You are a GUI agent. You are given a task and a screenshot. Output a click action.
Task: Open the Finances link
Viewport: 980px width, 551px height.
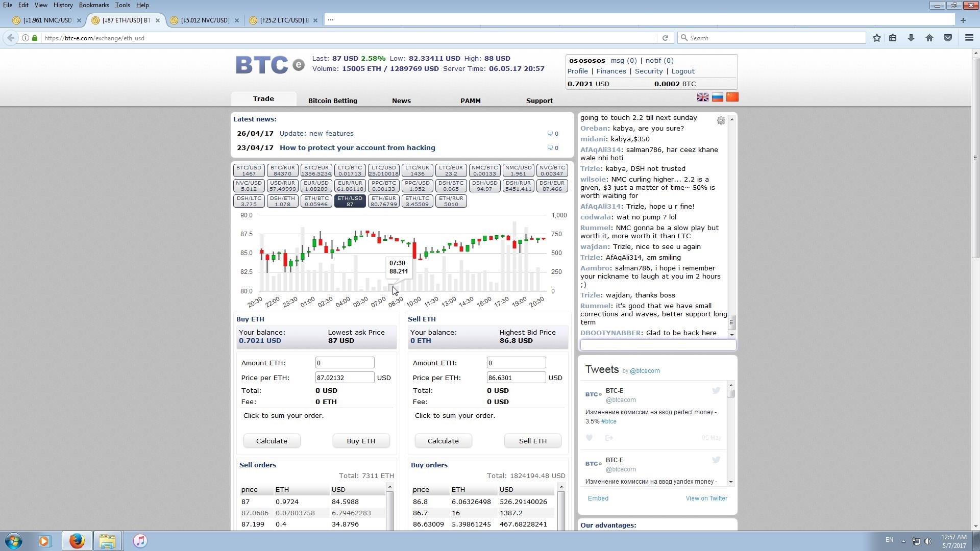(x=611, y=71)
